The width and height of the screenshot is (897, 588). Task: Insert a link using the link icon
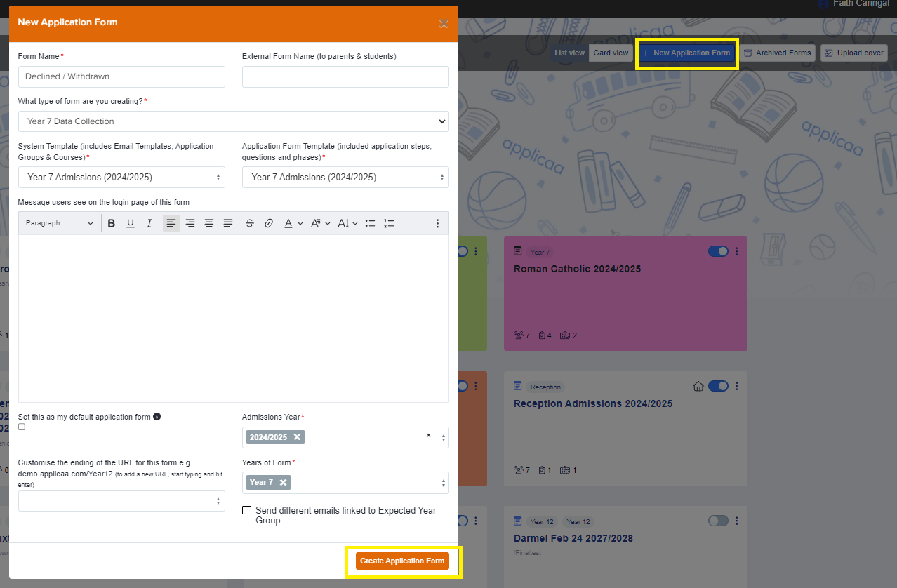click(x=268, y=223)
